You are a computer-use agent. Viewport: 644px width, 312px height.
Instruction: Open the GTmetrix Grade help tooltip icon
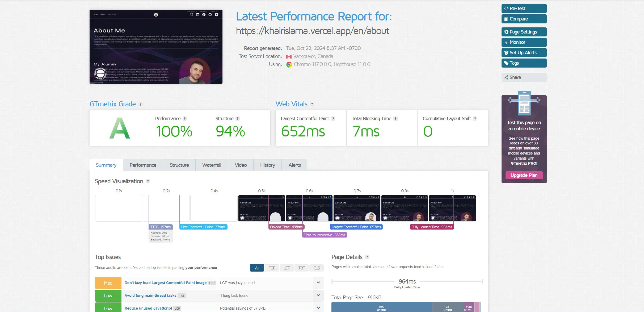pos(141,104)
